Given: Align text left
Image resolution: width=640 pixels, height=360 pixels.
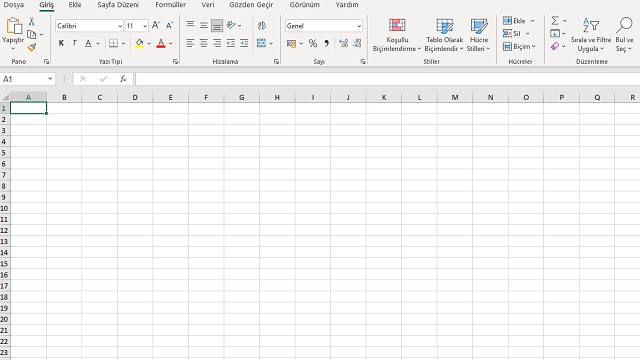Looking at the screenshot, I should (x=190, y=43).
